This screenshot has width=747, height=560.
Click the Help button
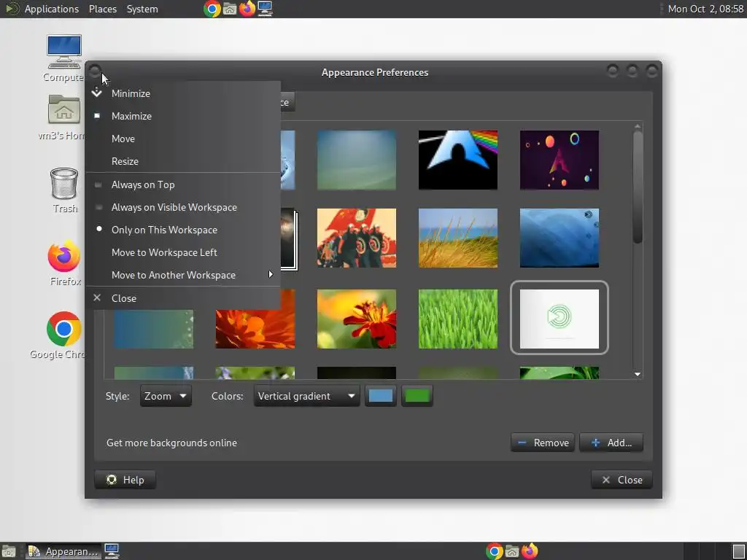tap(125, 480)
